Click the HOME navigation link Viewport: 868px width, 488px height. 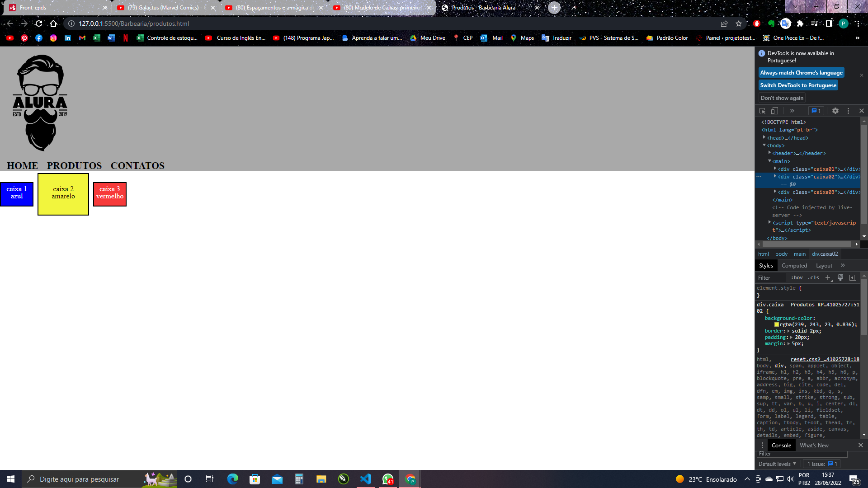22,166
